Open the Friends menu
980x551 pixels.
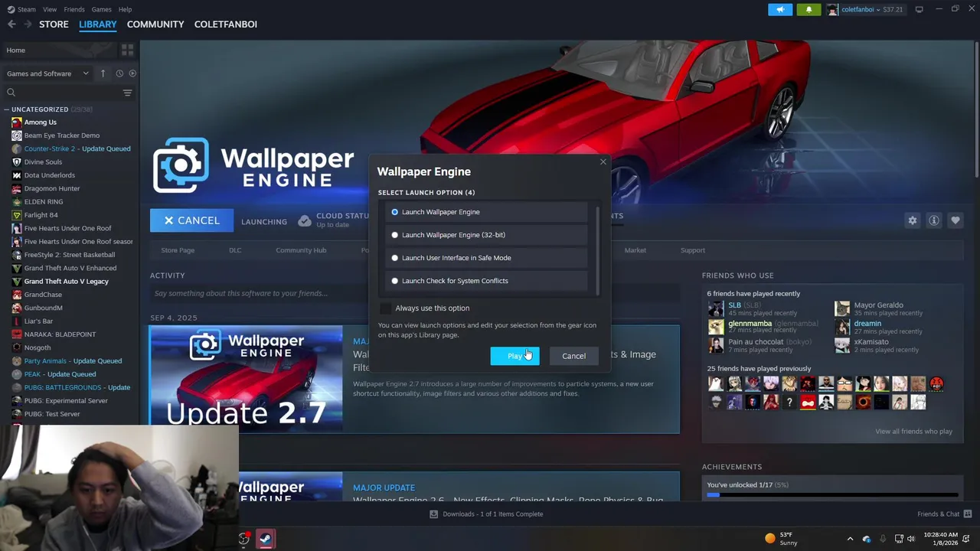coord(74,9)
